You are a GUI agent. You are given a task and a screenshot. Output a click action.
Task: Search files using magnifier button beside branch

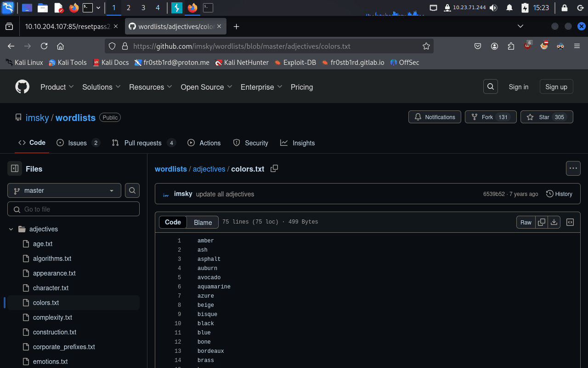(x=132, y=190)
